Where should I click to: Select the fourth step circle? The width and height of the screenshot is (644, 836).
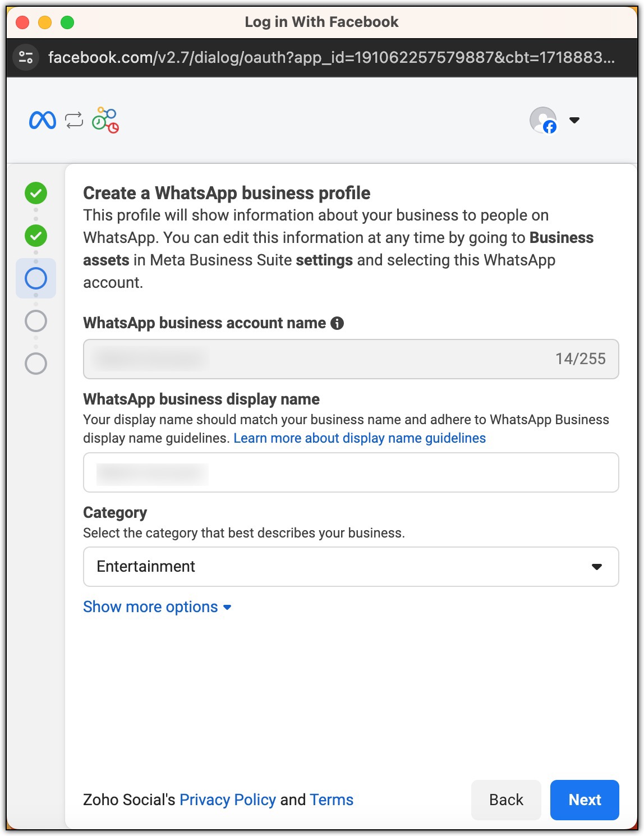pyautogui.click(x=36, y=321)
